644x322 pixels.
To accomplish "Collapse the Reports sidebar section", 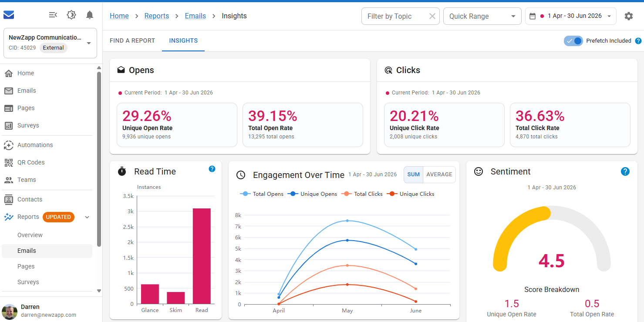I will (87, 217).
